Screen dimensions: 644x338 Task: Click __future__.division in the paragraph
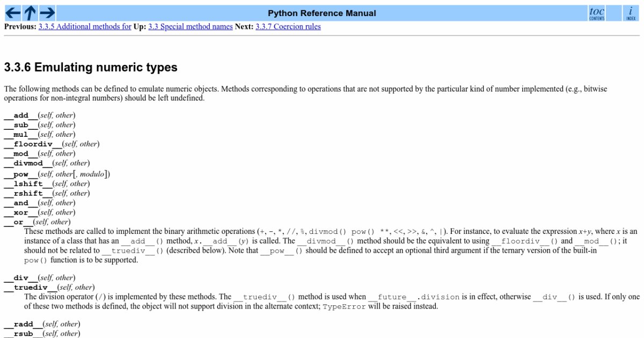[414, 297]
